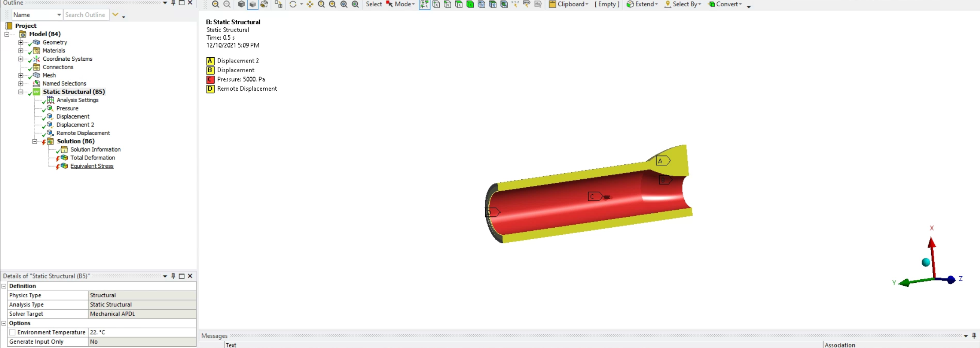
Task: Select Remote Displacement in the tree
Action: point(83,133)
